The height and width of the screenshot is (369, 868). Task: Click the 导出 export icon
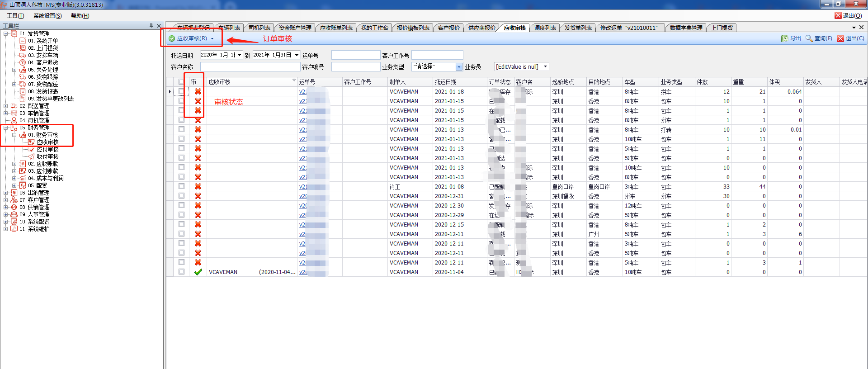784,38
